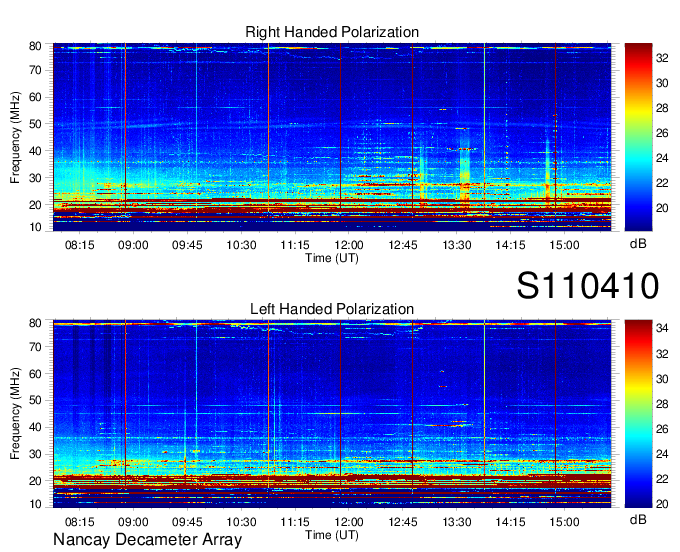680x552 pixels.
Task: Click the dB label under the lower color bar
Action: coord(638,519)
